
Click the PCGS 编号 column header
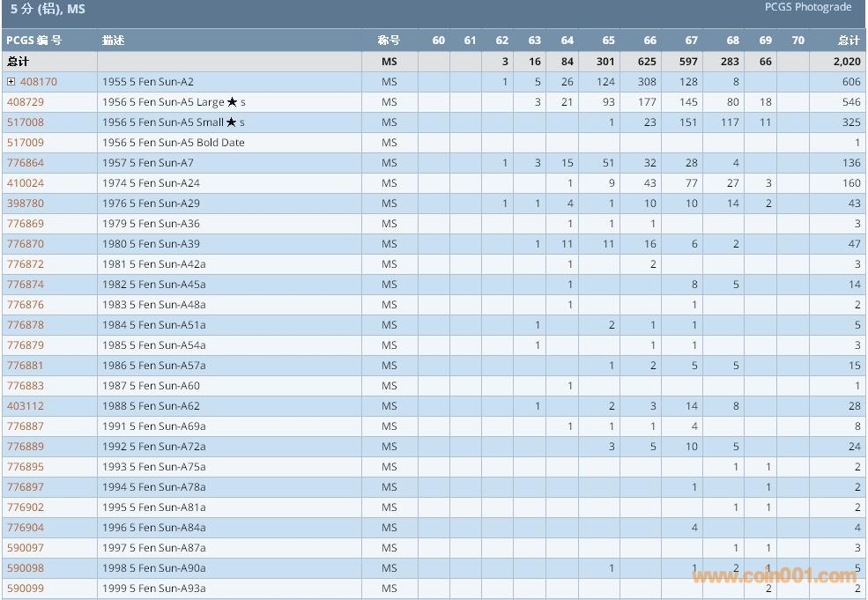34,41
